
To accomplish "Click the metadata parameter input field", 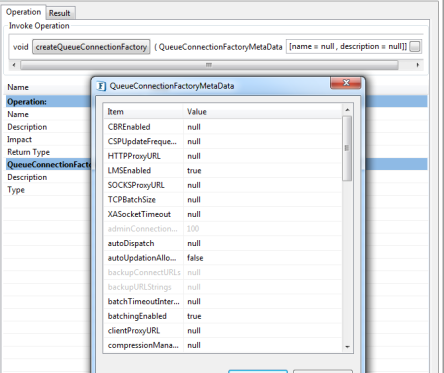I will (x=348, y=47).
